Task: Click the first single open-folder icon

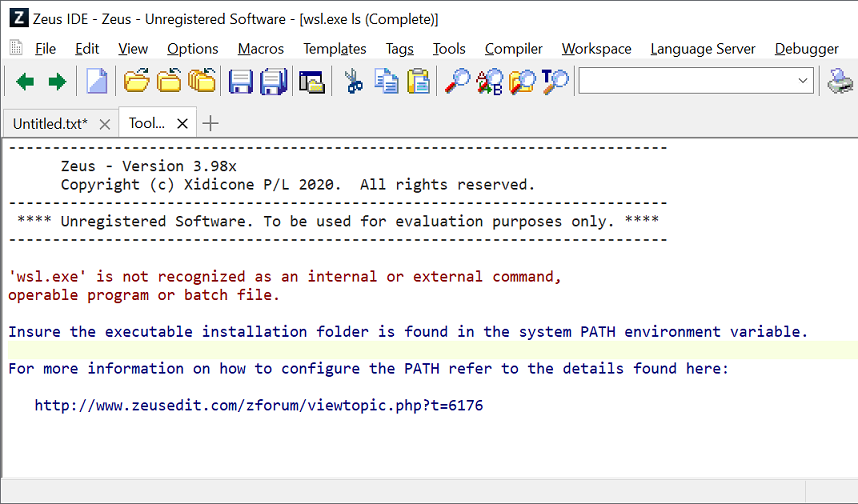Action: click(136, 81)
